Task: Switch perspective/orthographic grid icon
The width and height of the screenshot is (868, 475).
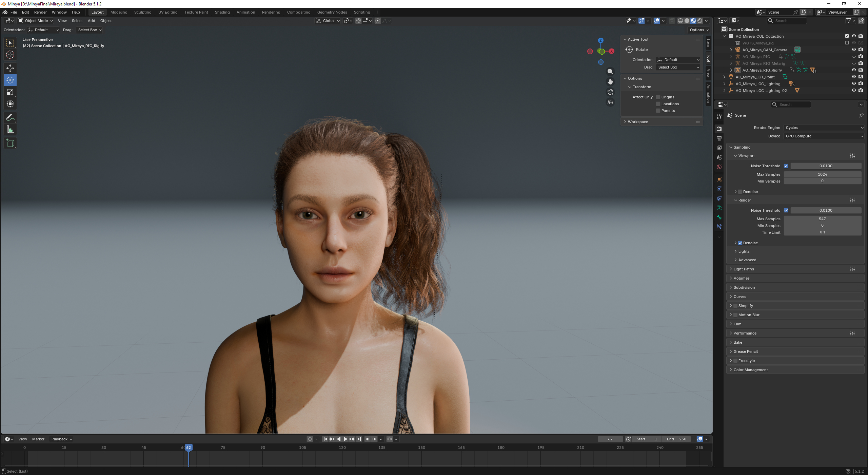Action: pyautogui.click(x=610, y=102)
